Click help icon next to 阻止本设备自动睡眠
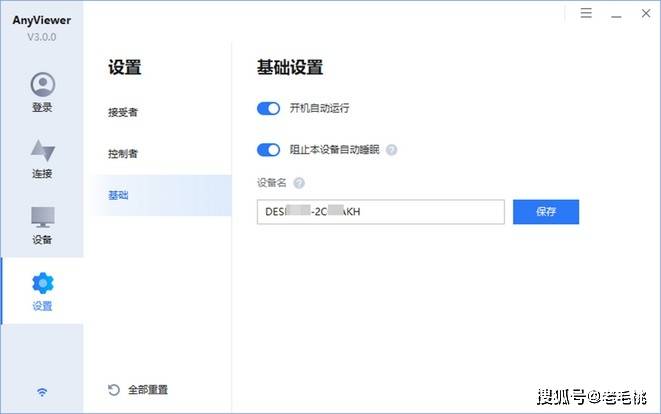This screenshot has width=661, height=414. tap(392, 150)
